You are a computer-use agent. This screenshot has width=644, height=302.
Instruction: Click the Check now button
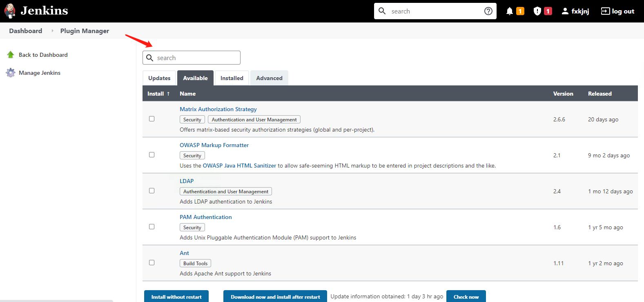466,297
